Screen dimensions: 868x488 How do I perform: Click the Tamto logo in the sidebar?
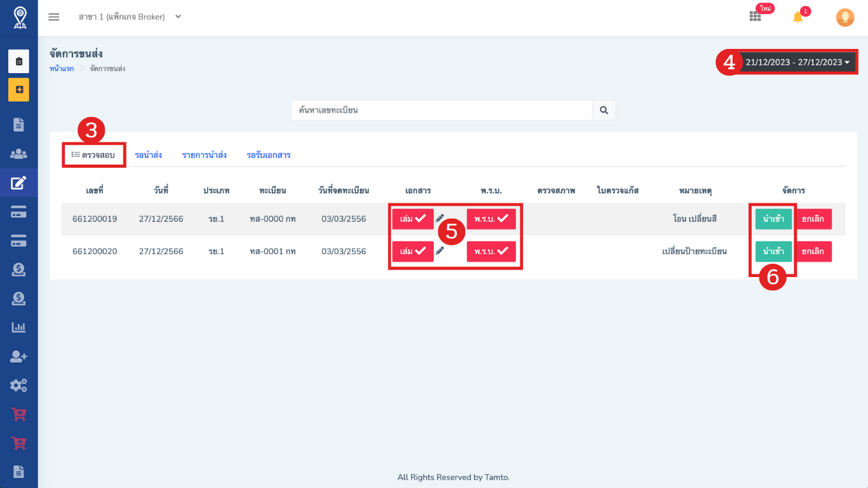point(20,17)
